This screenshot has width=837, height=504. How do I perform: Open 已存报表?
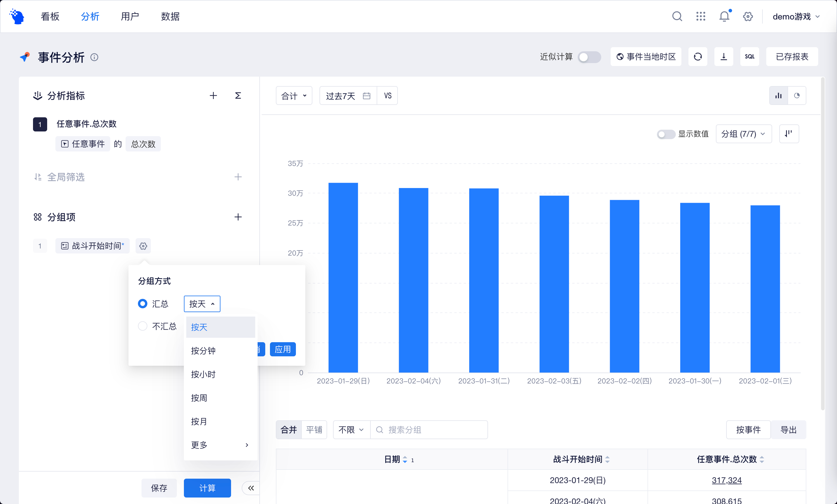click(792, 57)
